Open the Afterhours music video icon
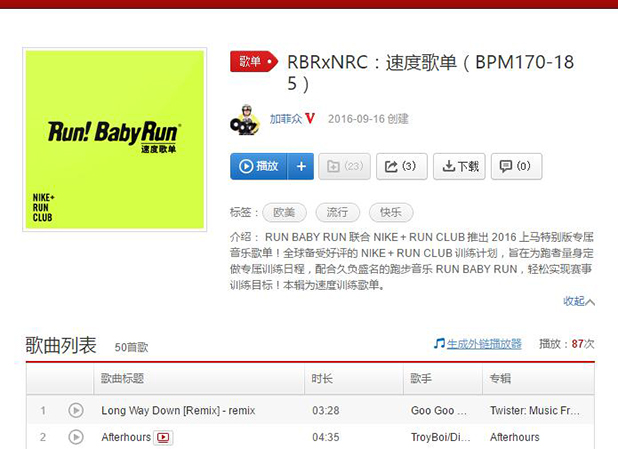 pos(163,437)
